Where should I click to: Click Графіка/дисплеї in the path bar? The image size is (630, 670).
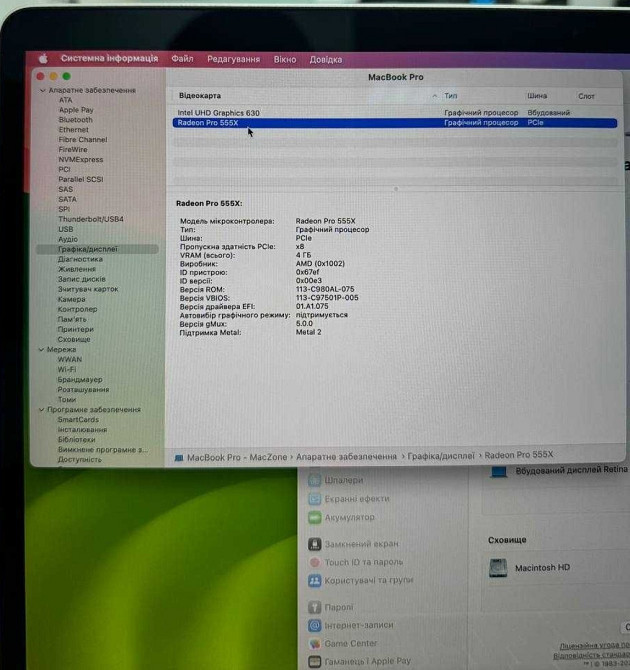point(441,456)
